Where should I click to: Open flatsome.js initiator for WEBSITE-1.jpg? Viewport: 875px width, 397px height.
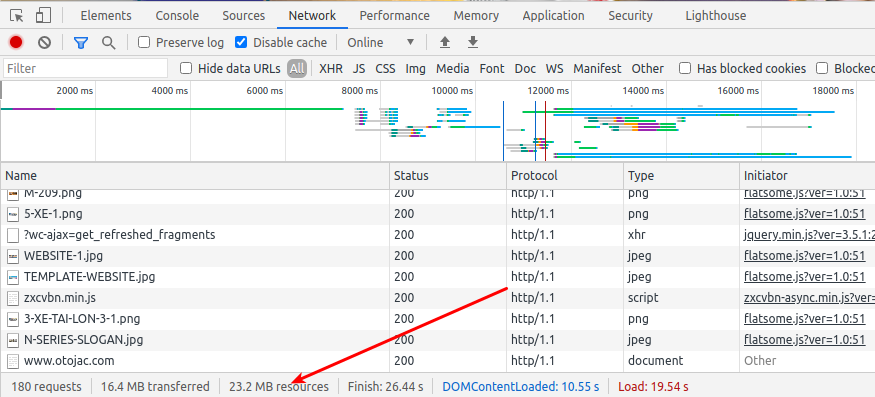point(804,256)
